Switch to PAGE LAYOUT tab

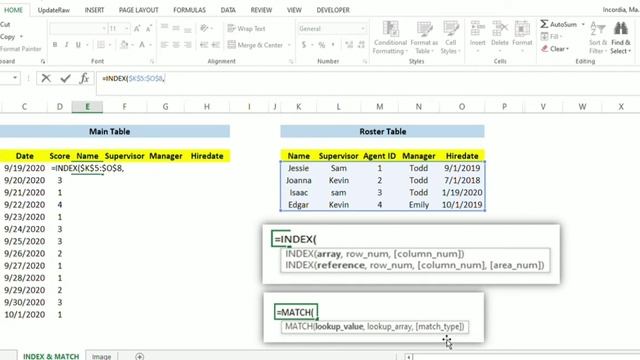pos(138,10)
